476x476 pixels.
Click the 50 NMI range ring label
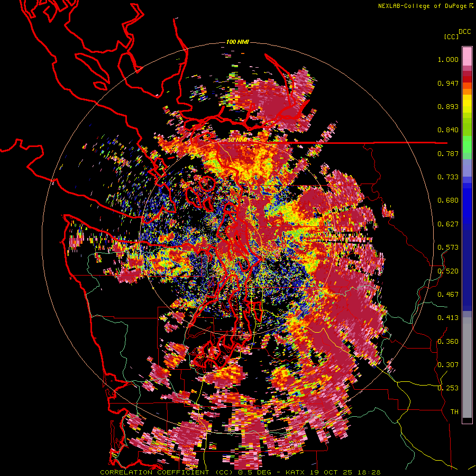click(x=237, y=140)
